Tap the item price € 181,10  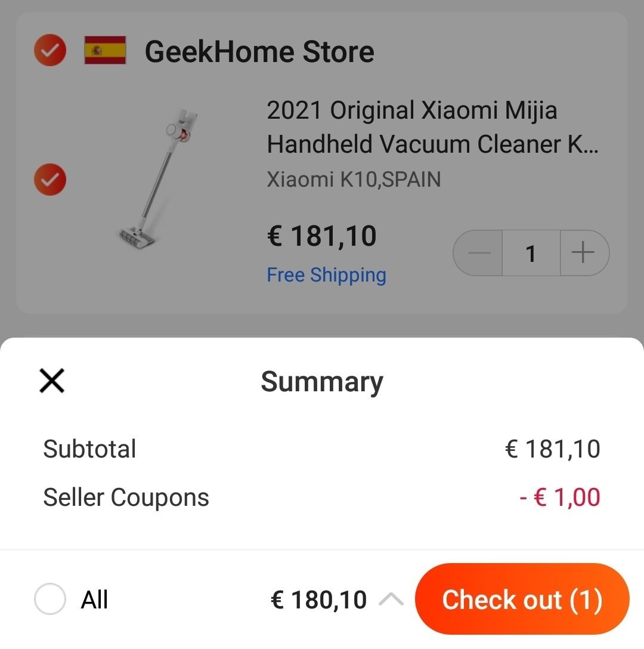pyautogui.click(x=321, y=236)
